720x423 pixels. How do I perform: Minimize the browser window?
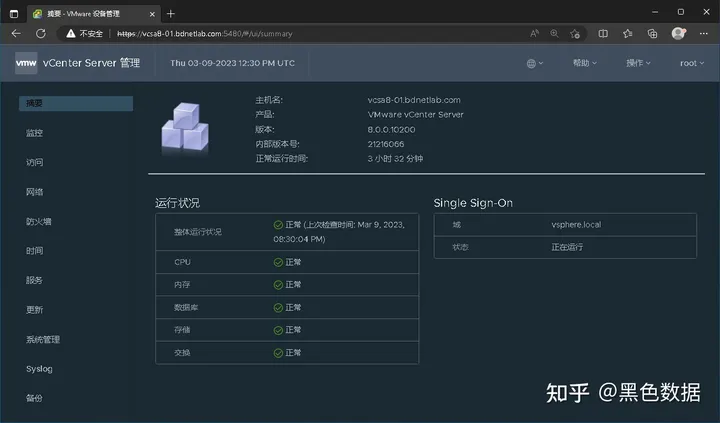[655, 12]
